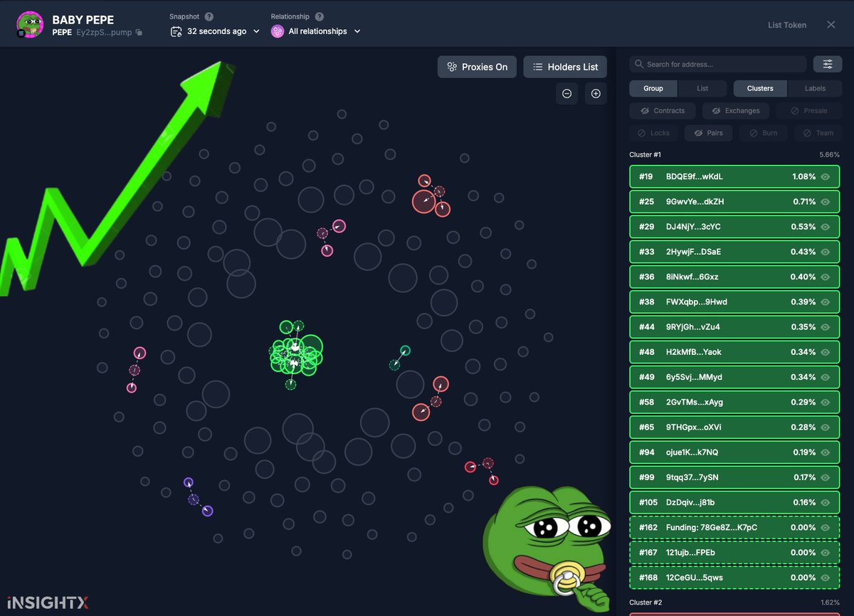Hide holder #162 Funding: 78Ge8Z...K7pC
Image resolution: width=854 pixels, height=616 pixels.
click(826, 528)
